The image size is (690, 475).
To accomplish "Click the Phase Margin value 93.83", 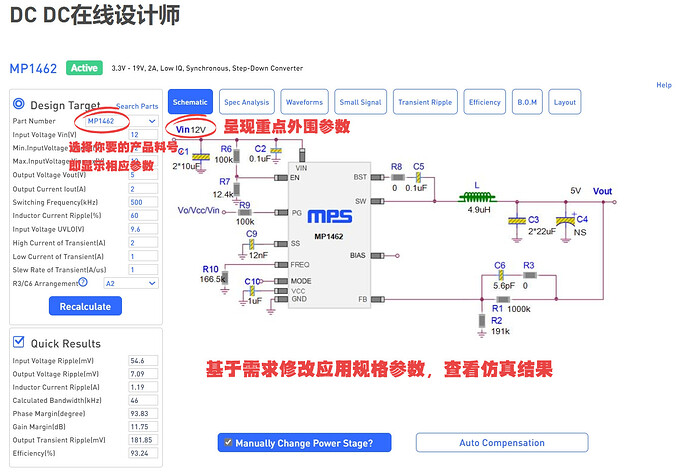I will [143, 413].
